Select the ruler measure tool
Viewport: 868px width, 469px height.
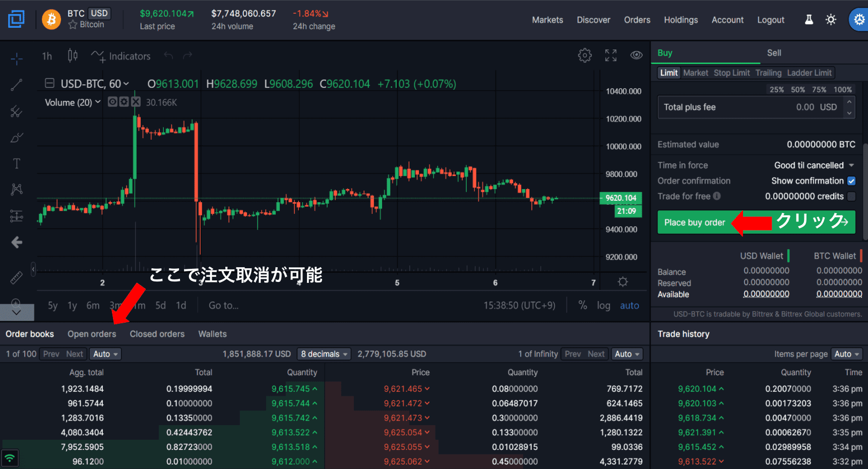click(x=17, y=277)
